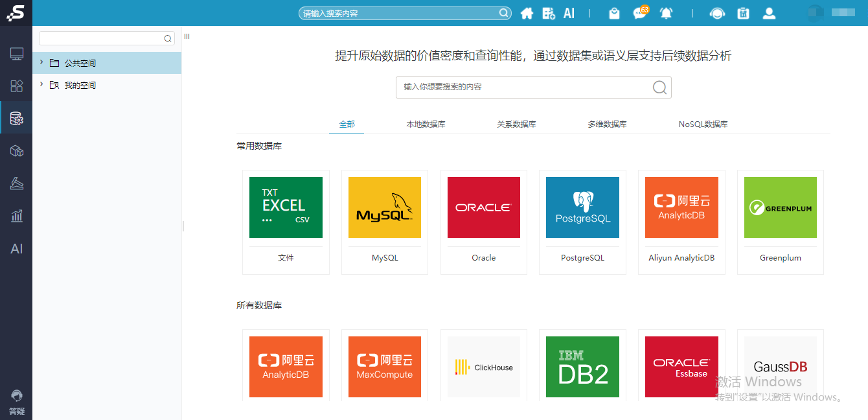Open the user account icon
Viewport: 868px width, 420px height.
coord(769,13)
